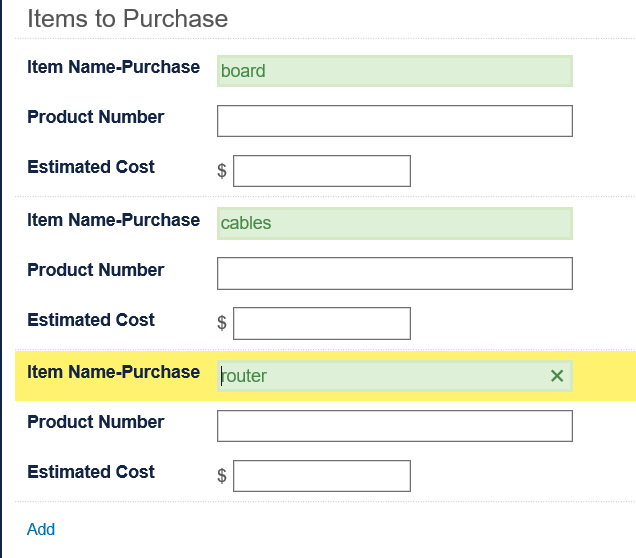Focus the item name field containing "board"
The width and height of the screenshot is (636, 558).
point(394,71)
